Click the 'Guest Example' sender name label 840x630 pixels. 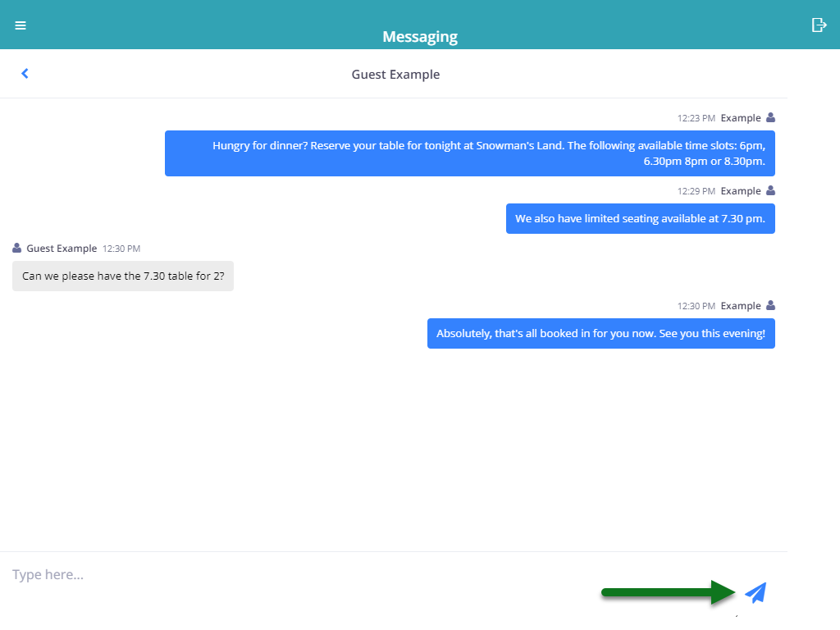(62, 249)
